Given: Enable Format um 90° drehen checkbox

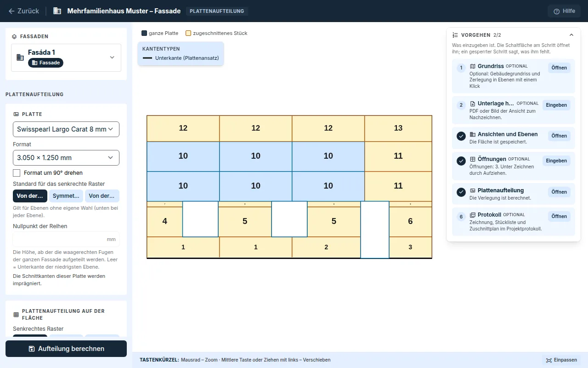Looking at the screenshot, I should pyautogui.click(x=17, y=173).
